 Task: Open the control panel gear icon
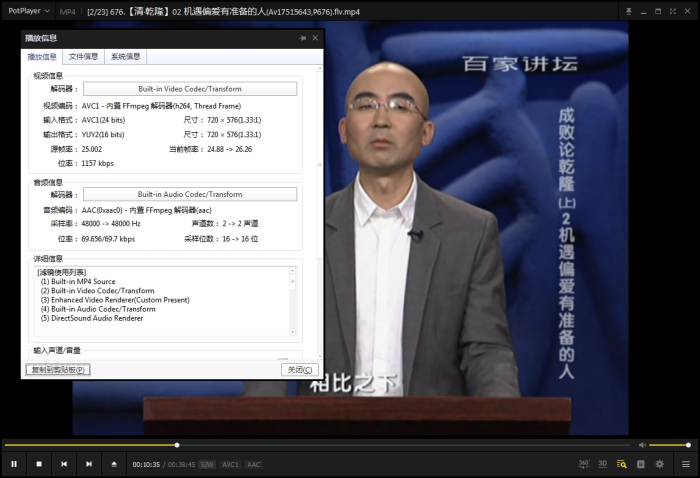(659, 464)
